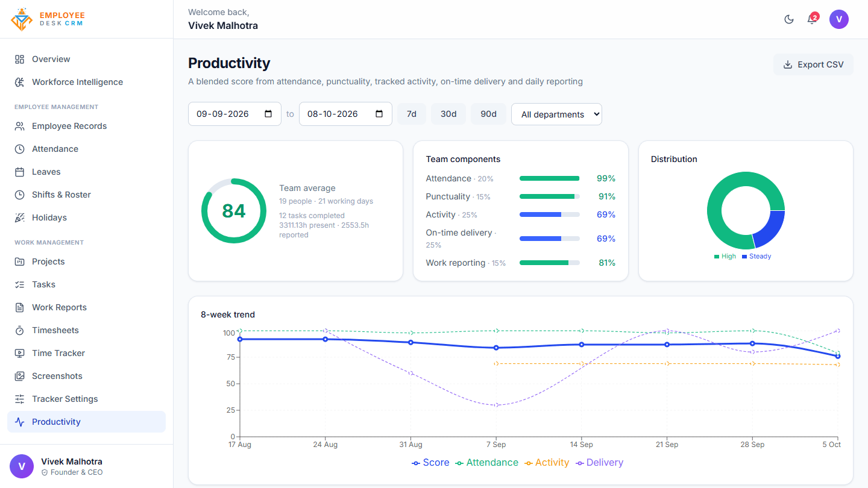868x488 pixels.
Task: Toggle the Score series in chart legend
Action: (x=430, y=463)
